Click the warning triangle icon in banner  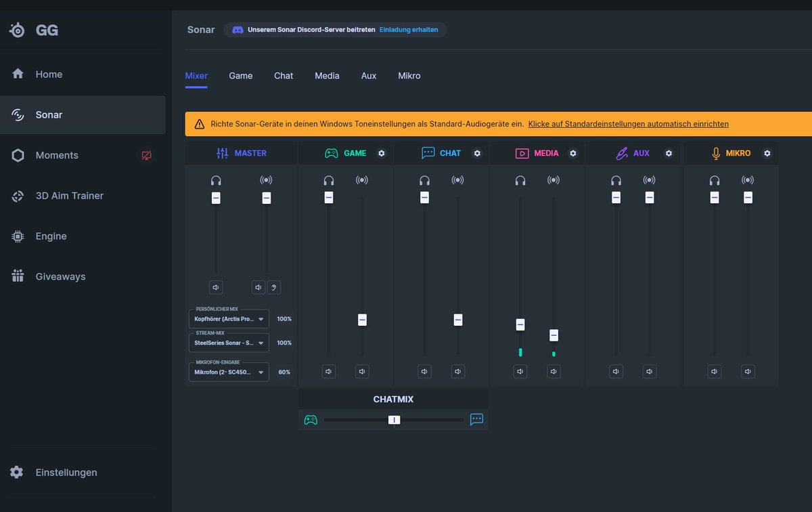point(200,124)
